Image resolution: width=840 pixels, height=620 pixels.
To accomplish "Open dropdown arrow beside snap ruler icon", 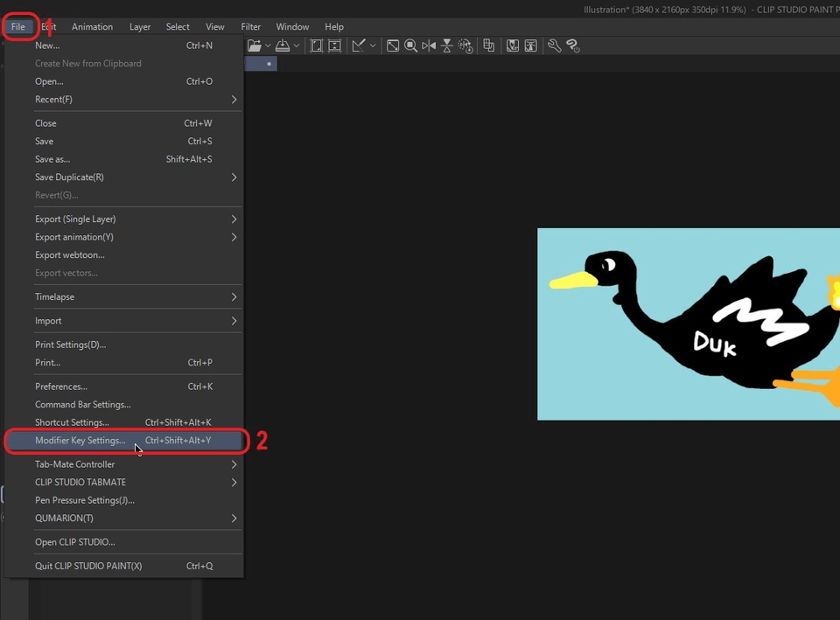I will click(x=373, y=46).
